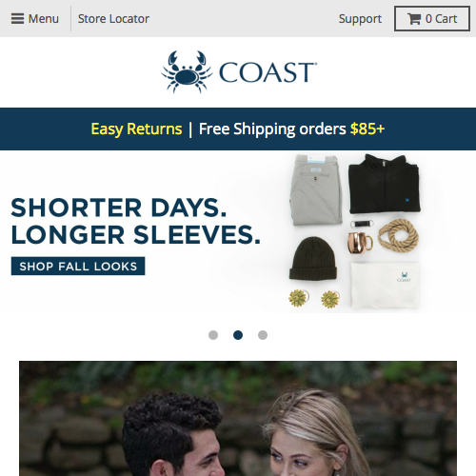This screenshot has height=476, width=476.
Task: Open the 0 Cart button
Action: [432, 19]
